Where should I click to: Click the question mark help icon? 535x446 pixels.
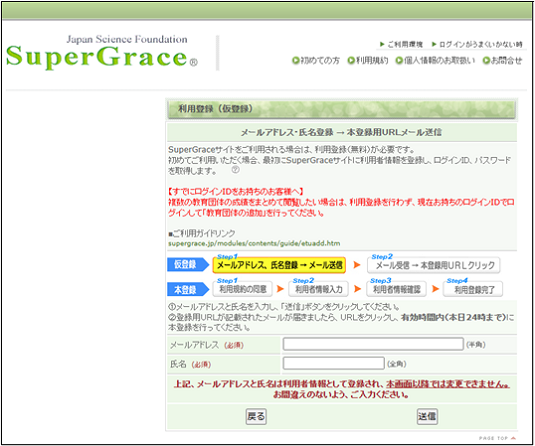(x=235, y=170)
